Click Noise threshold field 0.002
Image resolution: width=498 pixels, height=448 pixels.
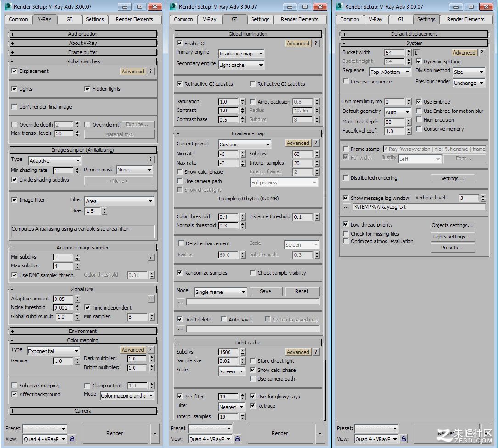click(63, 307)
